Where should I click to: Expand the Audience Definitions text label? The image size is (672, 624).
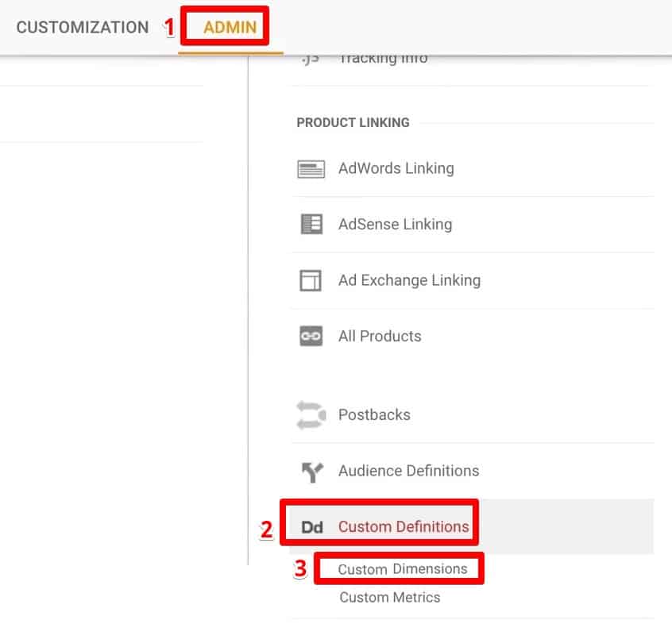tap(408, 471)
